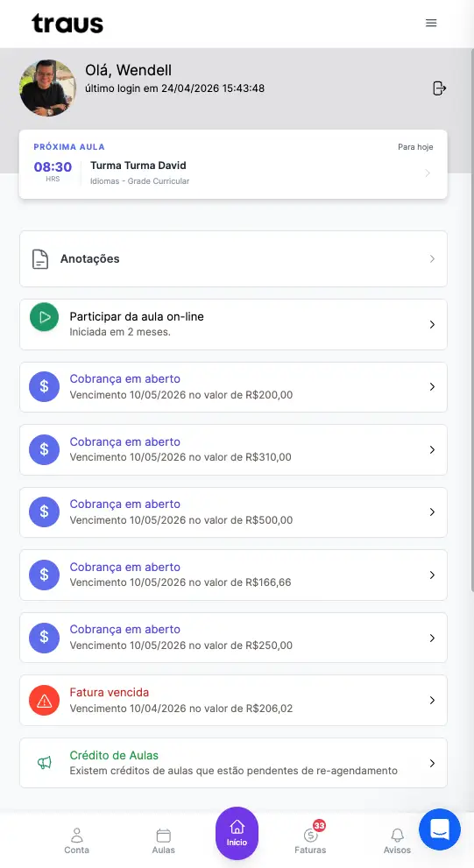Click the R$166,66 due date text

click(x=180, y=582)
